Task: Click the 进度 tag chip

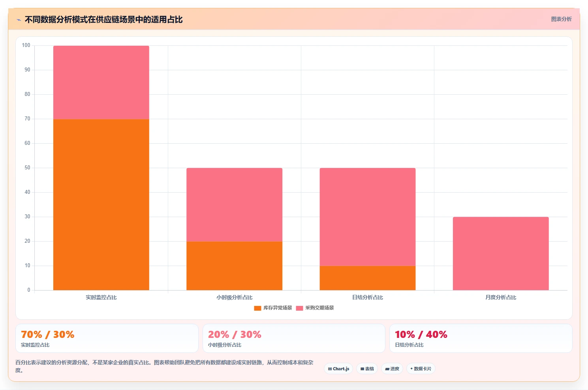Action: [x=392, y=369]
